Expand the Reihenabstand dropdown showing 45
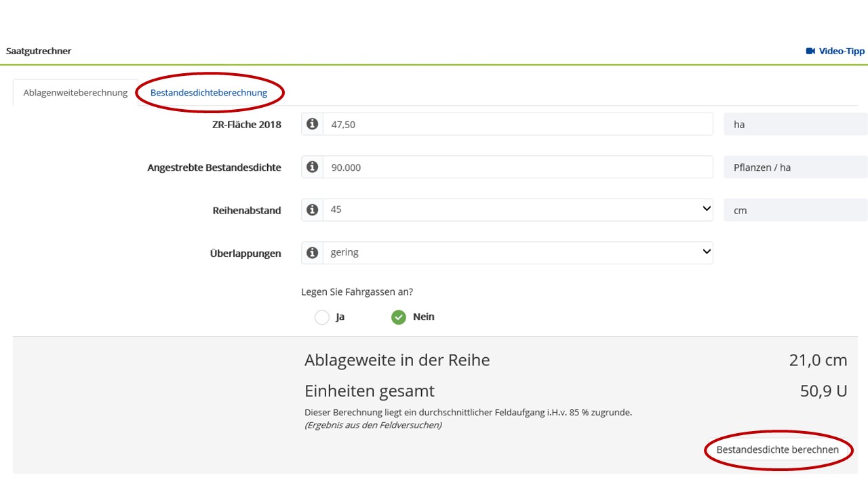868x488 pixels. (x=517, y=209)
